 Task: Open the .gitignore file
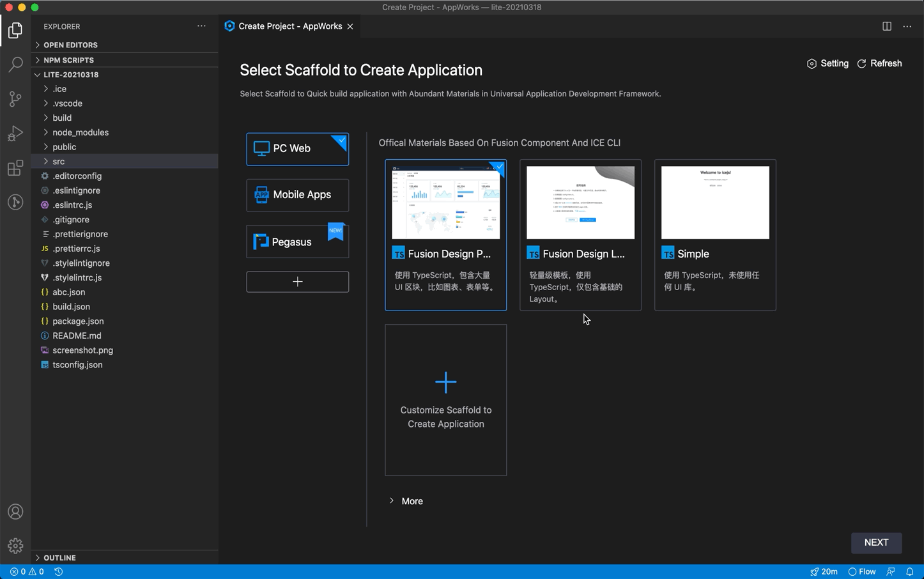click(125, 219)
